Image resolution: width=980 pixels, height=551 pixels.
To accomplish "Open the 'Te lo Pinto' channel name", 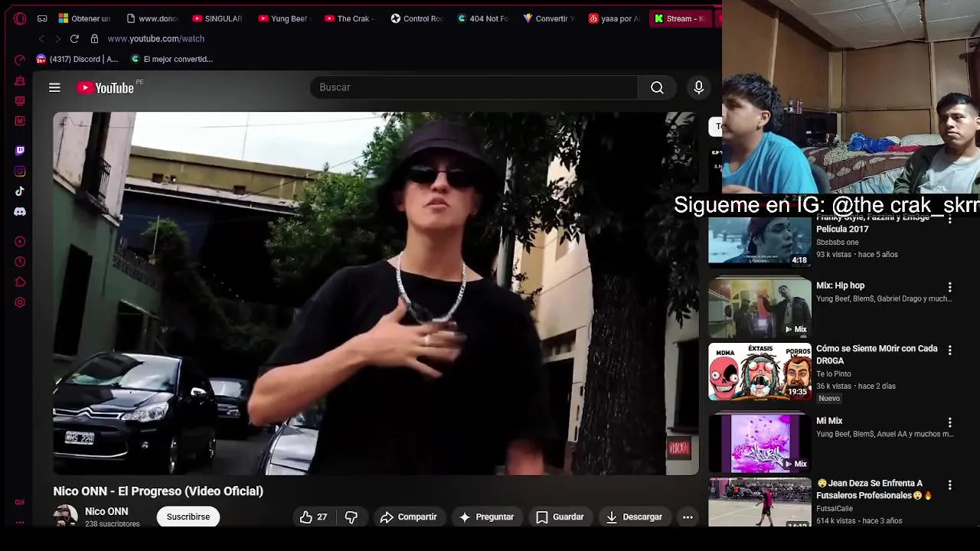I will coord(834,374).
